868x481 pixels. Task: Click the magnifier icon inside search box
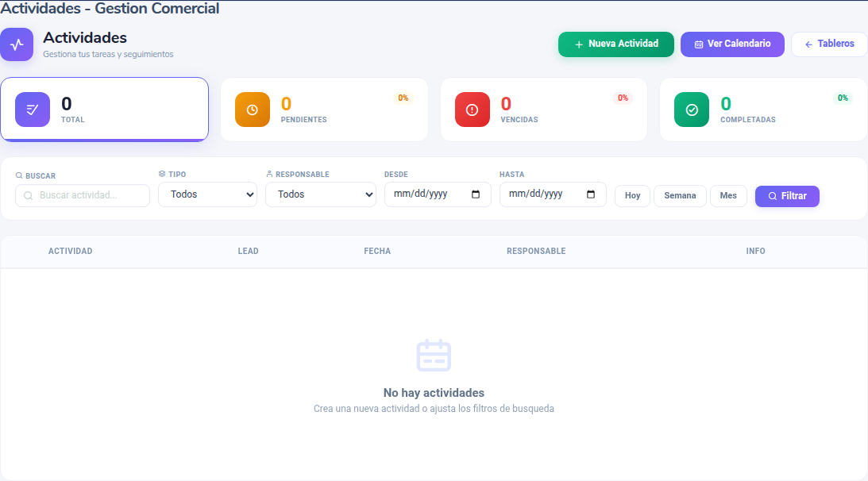tap(29, 195)
